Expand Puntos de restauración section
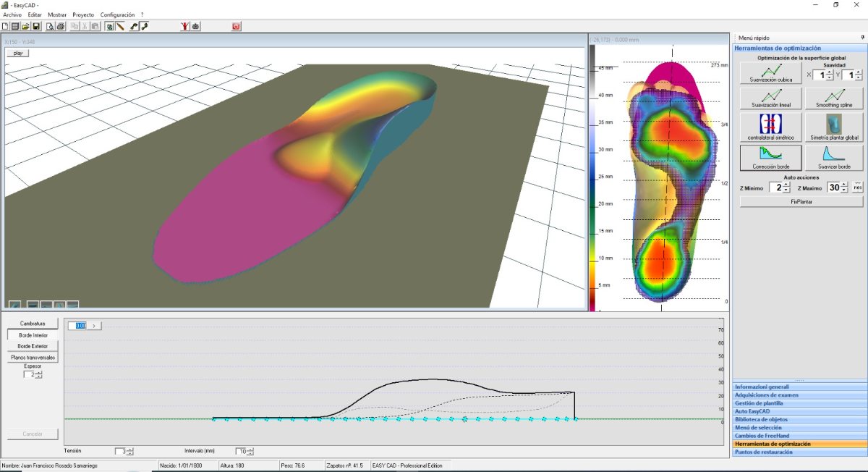Image resolution: width=868 pixels, height=472 pixels. [x=799, y=452]
